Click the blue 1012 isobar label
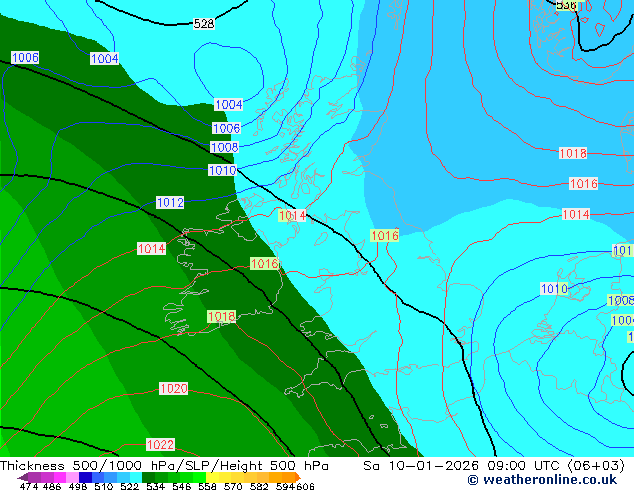This screenshot has width=634, height=490. pyautogui.click(x=170, y=203)
